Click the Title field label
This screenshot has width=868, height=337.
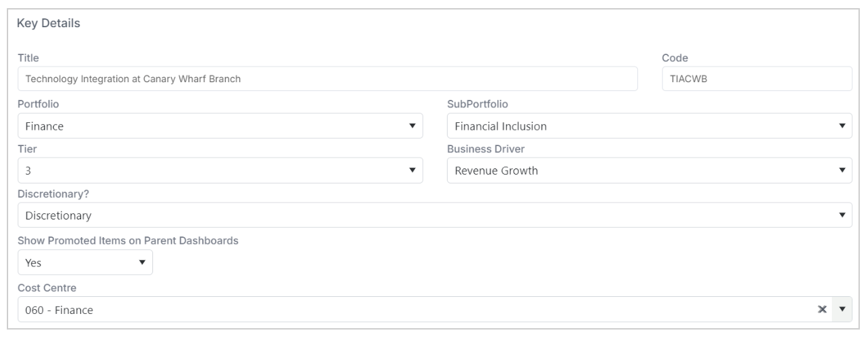[x=28, y=58]
